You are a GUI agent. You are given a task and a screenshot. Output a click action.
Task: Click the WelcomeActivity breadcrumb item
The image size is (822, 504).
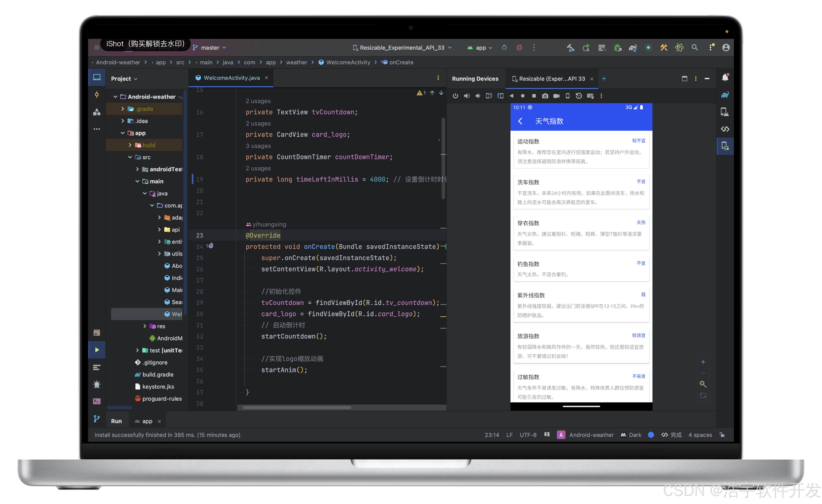(344, 62)
